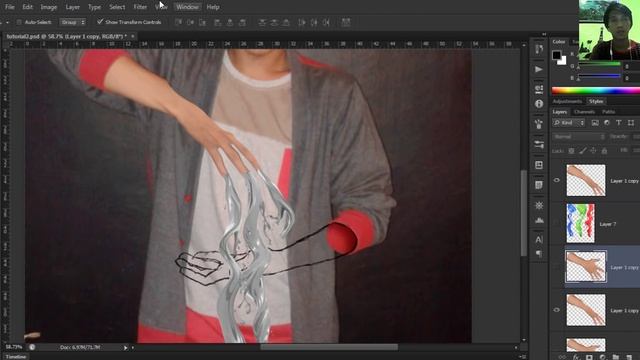Viewport: 640px width, 360px height.
Task: Click the distribute top edges icon
Action: click(x=262, y=22)
